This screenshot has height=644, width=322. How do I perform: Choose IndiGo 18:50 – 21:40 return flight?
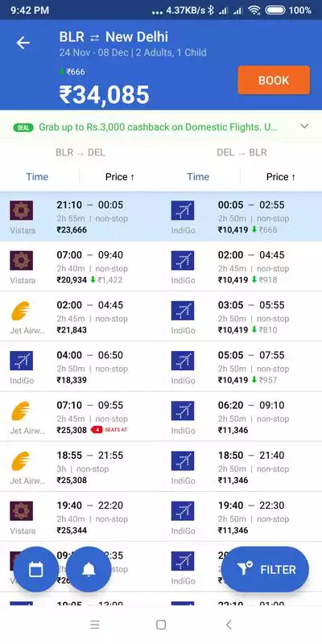click(242, 467)
